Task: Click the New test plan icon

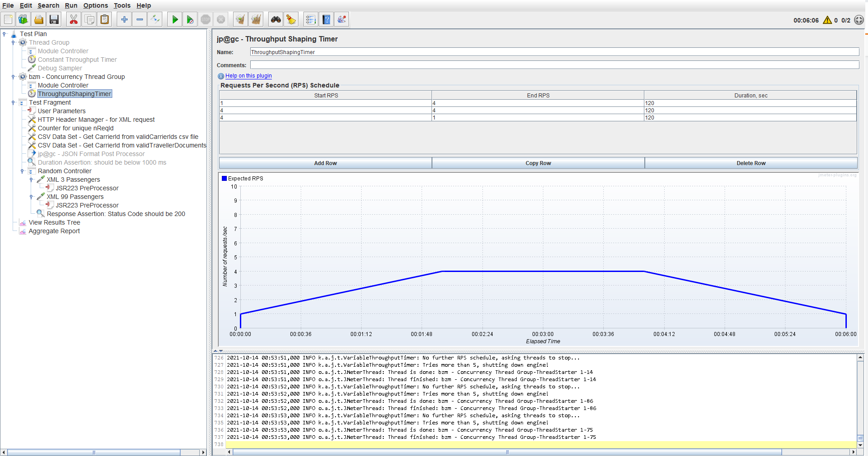Action: (8, 19)
